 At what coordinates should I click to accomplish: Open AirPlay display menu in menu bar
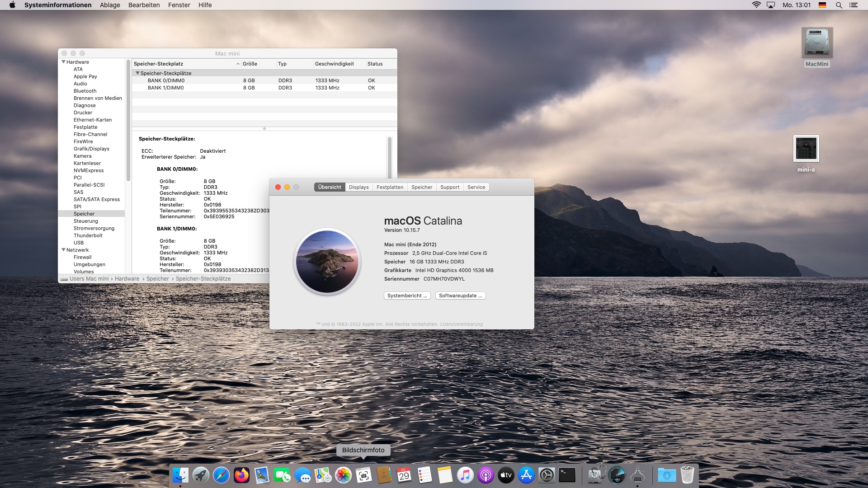coord(771,5)
